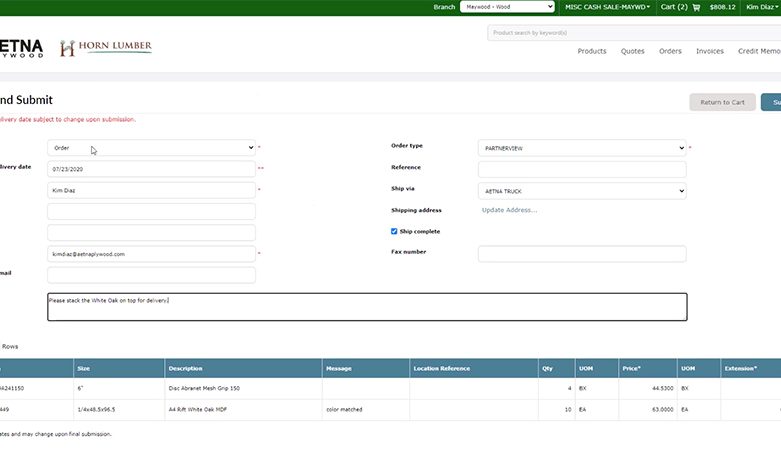Expand the Ship via dropdown
Screen dimensions: 781x453
[581, 190]
